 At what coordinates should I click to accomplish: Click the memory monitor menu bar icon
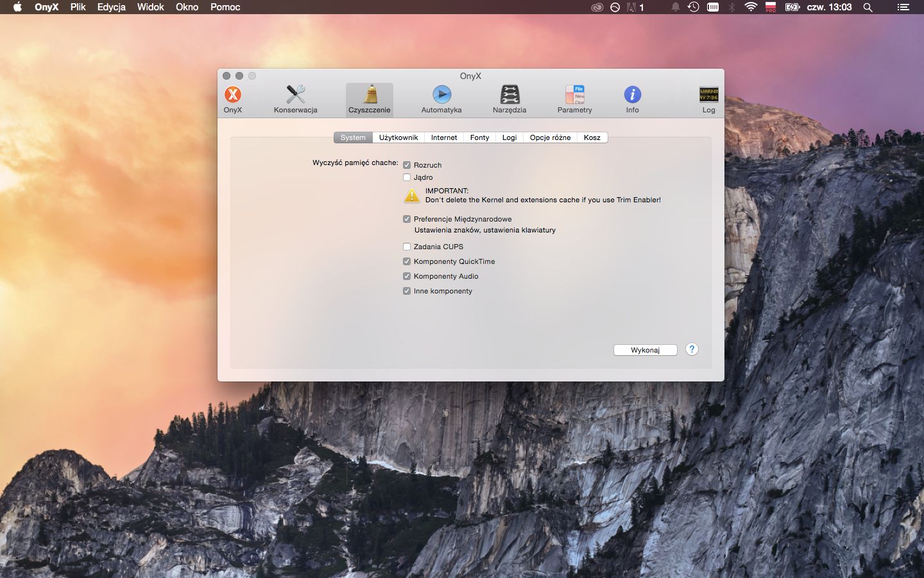[x=713, y=7]
